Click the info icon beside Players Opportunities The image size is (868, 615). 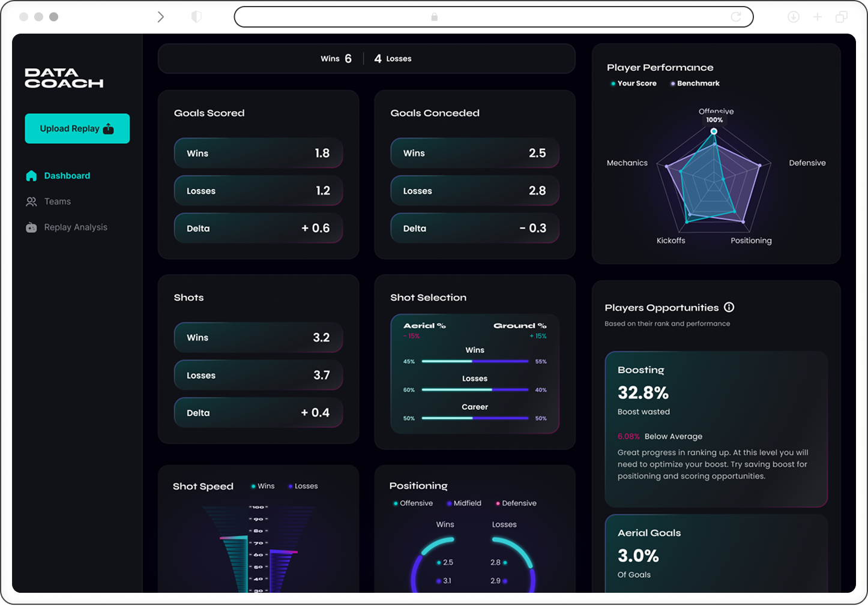point(729,307)
